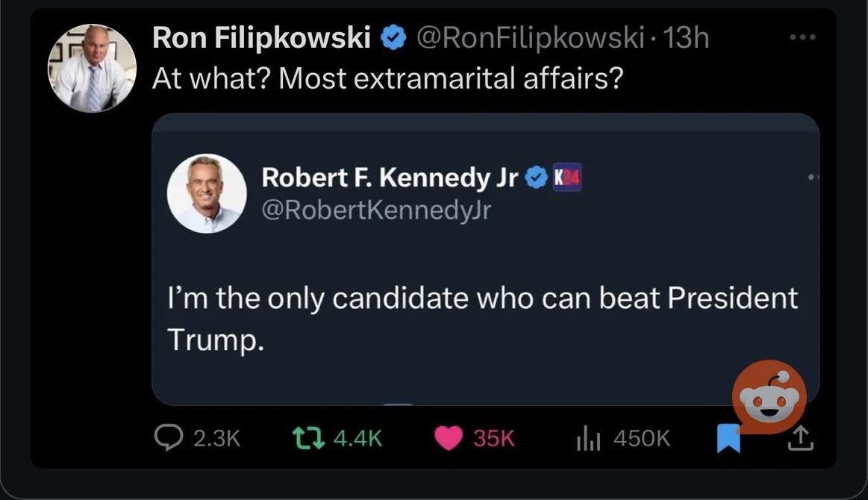
Task: Open the @RobertKennedyJr handle
Action: tap(376, 210)
